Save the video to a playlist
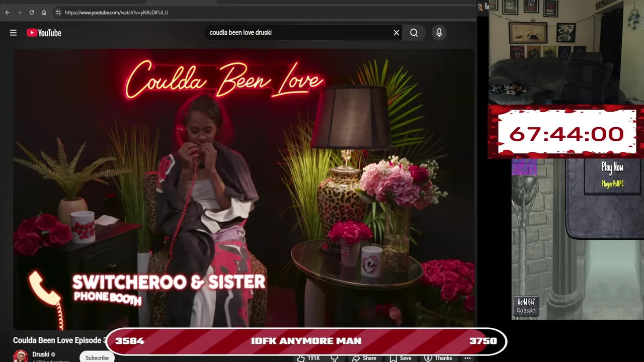 (400, 358)
